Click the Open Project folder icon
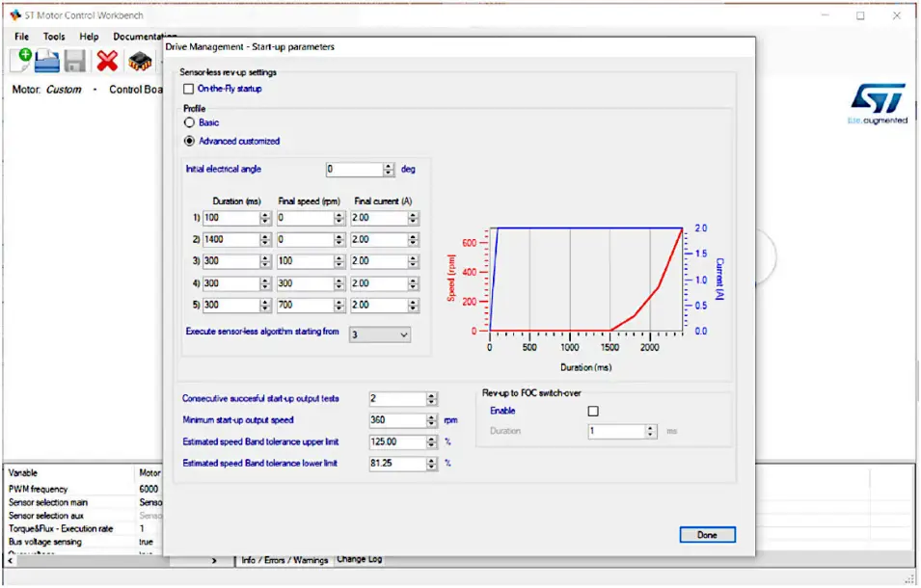Image resolution: width=921 pixels, height=588 pixels. [48, 62]
